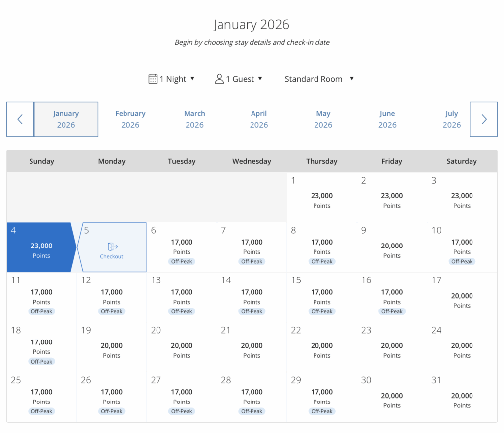Switch to the March 2026 tab
504x433 pixels.
(194, 119)
